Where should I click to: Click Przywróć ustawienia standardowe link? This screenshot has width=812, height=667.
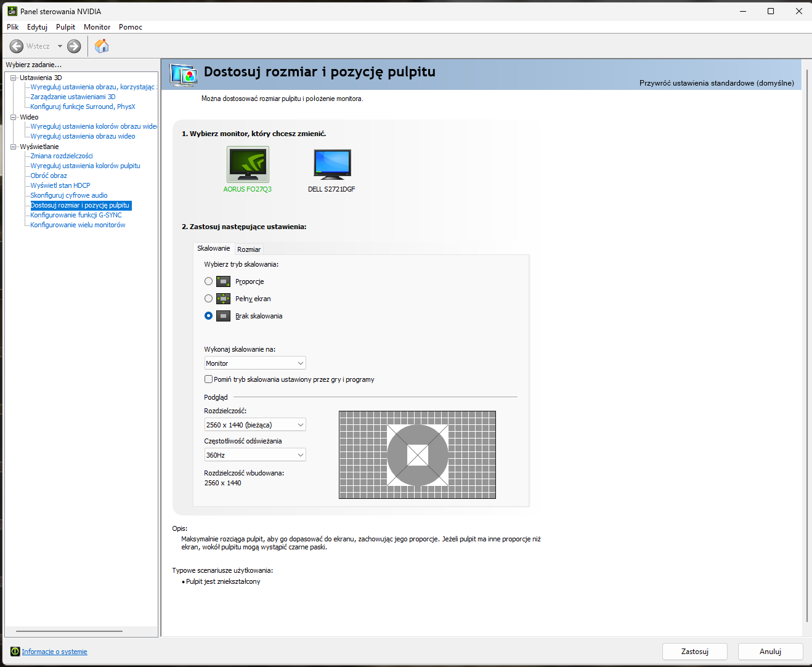point(717,83)
